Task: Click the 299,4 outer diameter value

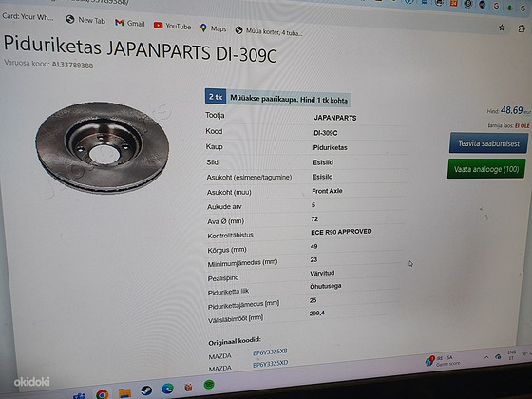Action: 317,313
